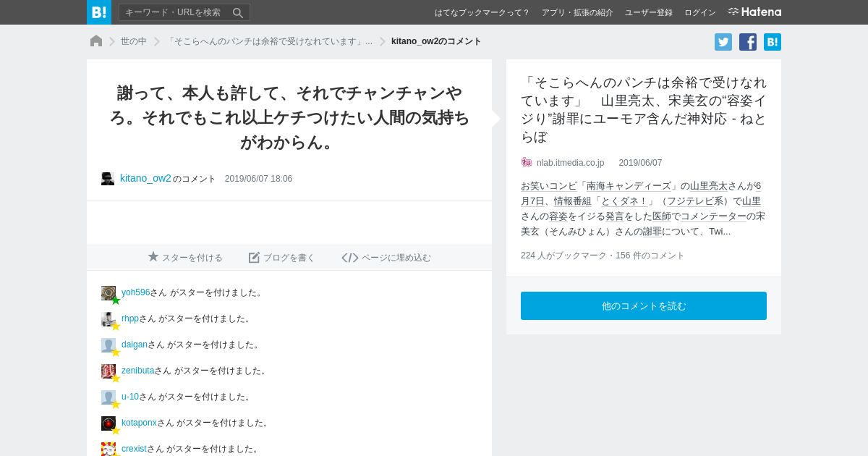Click zenibuta's avatar icon
Image resolution: width=868 pixels, height=456 pixels.
(x=109, y=371)
